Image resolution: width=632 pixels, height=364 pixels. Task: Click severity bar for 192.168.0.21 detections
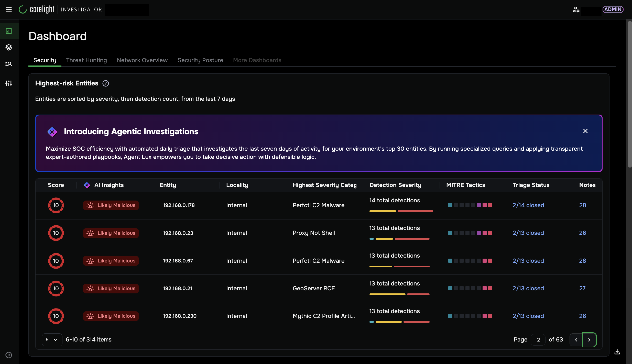[399, 294]
